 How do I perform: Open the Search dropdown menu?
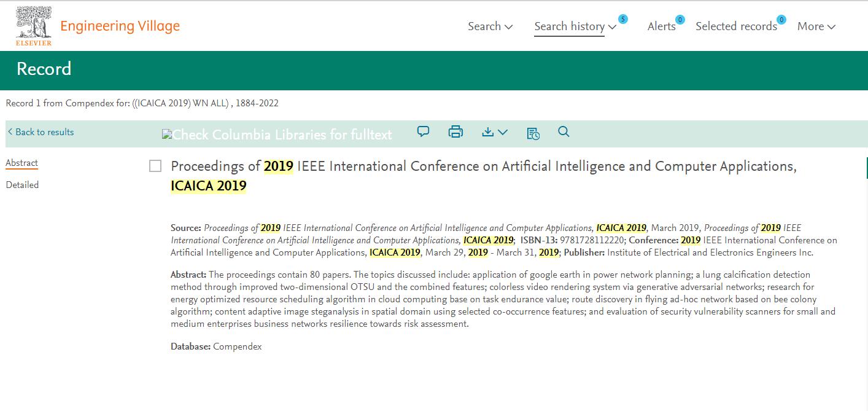[490, 26]
